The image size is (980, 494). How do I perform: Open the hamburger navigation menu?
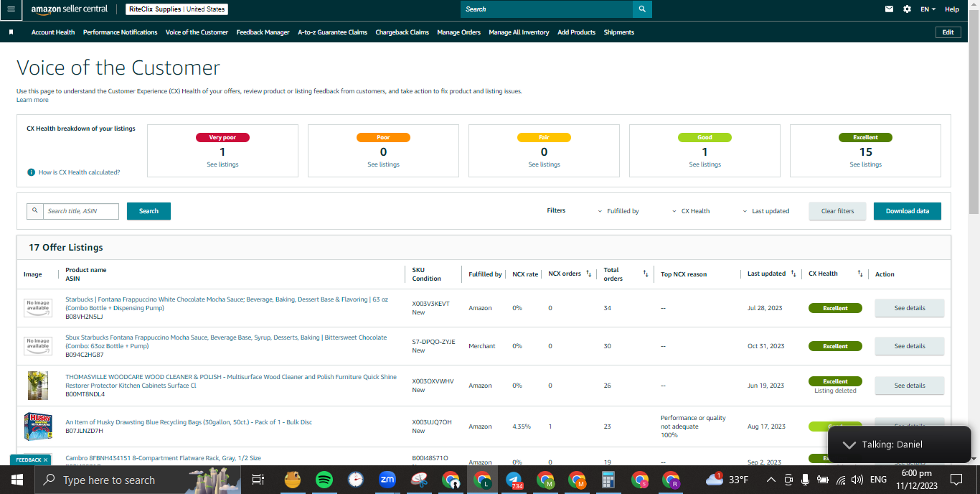(11, 9)
